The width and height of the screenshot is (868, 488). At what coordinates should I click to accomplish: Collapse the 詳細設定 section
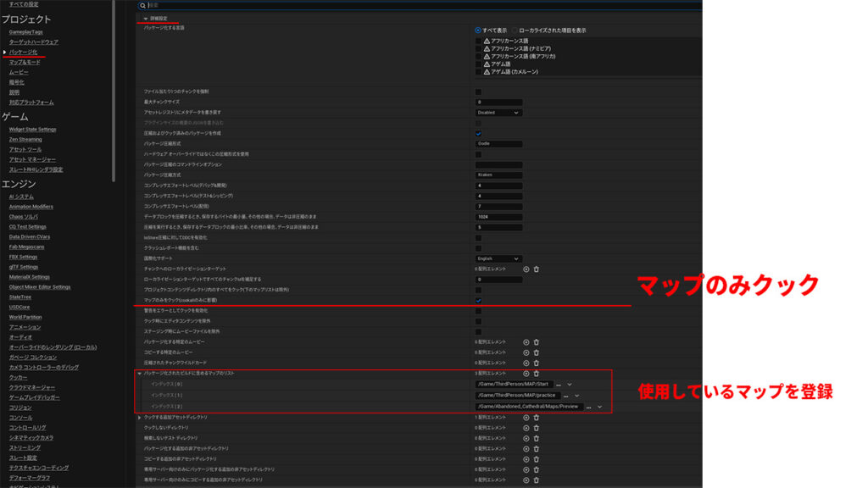(x=147, y=18)
